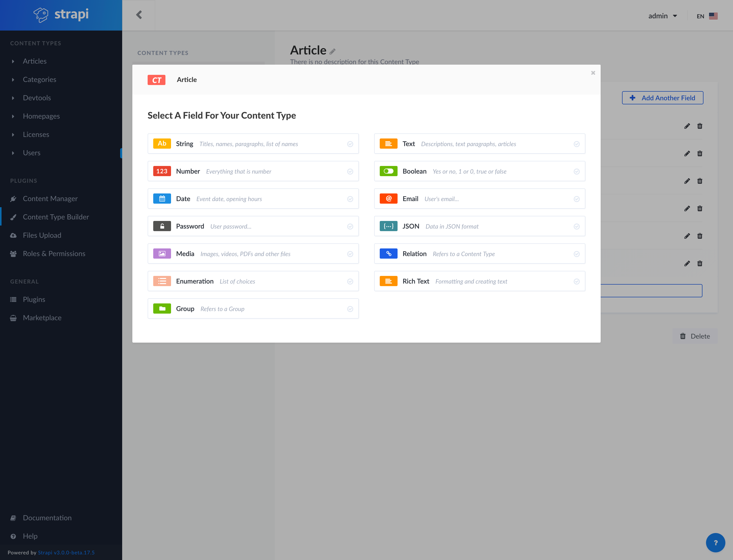Click the first field row's trash icon
The width and height of the screenshot is (733, 560).
(x=700, y=126)
